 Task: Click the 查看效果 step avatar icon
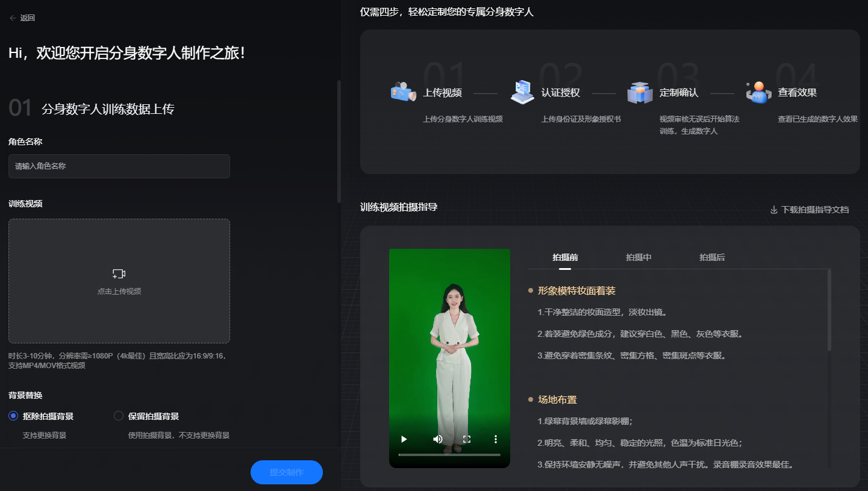pyautogui.click(x=758, y=93)
